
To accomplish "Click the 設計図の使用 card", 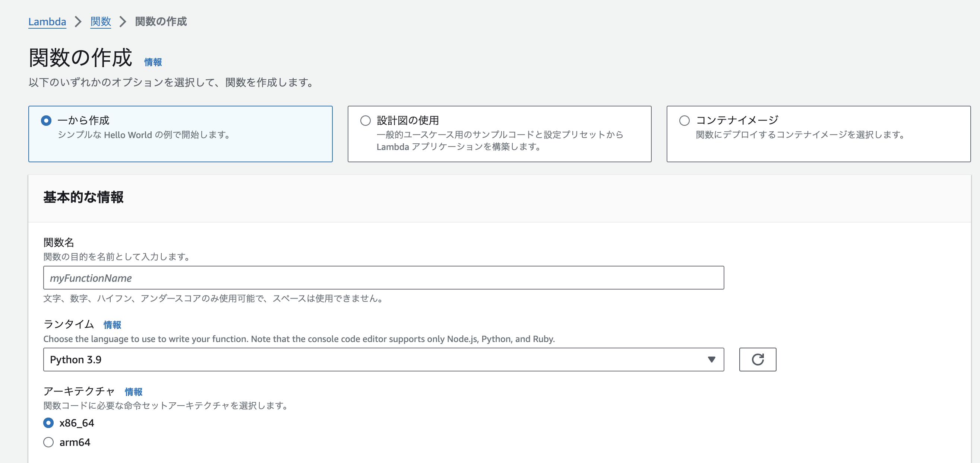I will tap(500, 134).
